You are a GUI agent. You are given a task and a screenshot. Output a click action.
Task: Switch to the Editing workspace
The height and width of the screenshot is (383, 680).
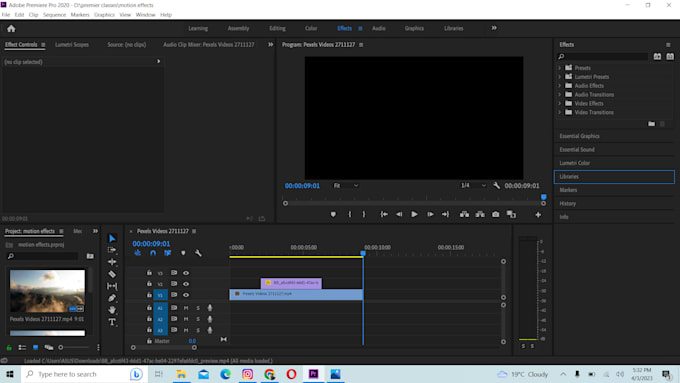(278, 29)
